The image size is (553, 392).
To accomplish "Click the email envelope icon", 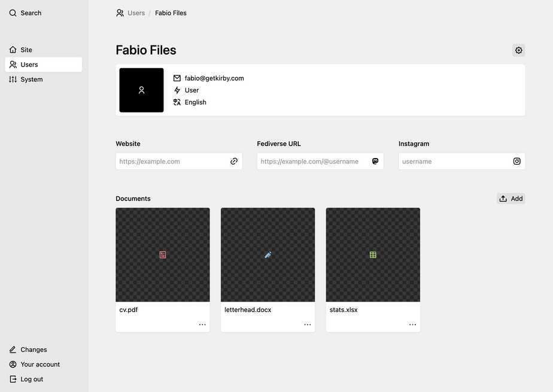I will tap(177, 78).
